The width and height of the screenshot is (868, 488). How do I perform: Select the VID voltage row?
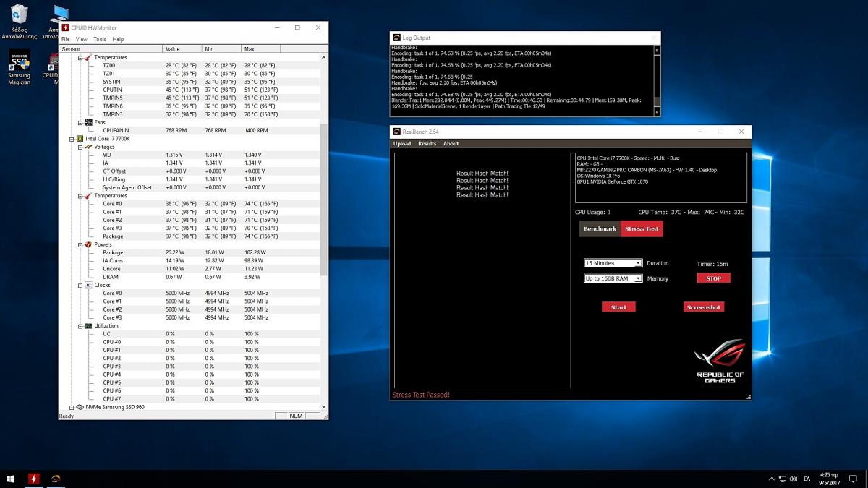point(190,155)
